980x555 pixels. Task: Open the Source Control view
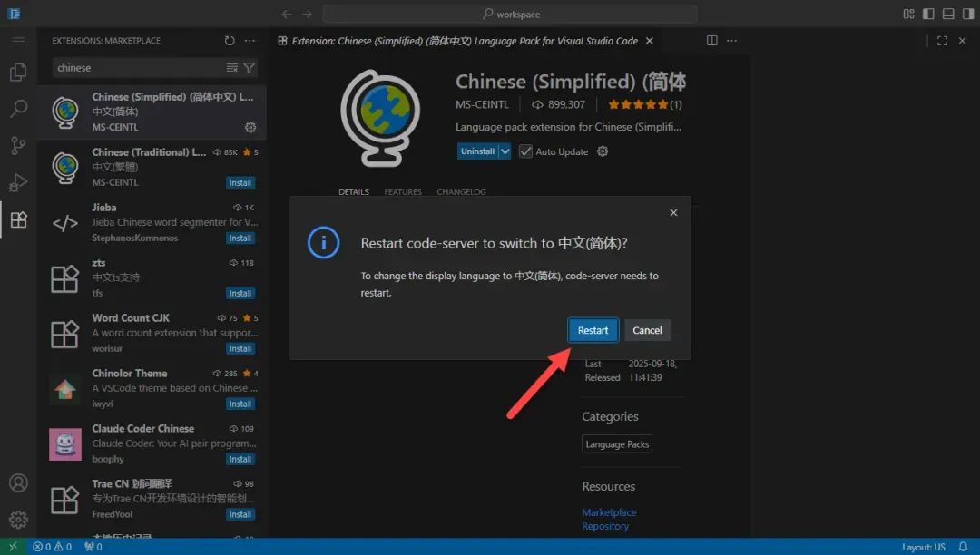tap(18, 146)
